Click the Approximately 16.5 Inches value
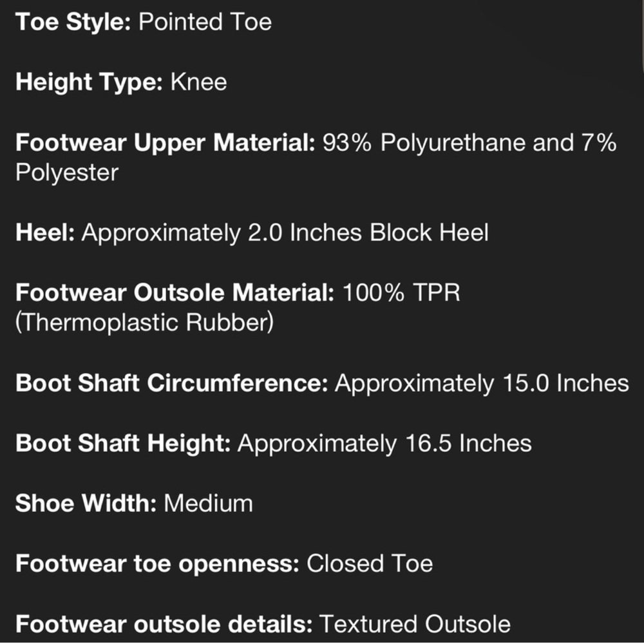The width and height of the screenshot is (644, 644). point(384,444)
